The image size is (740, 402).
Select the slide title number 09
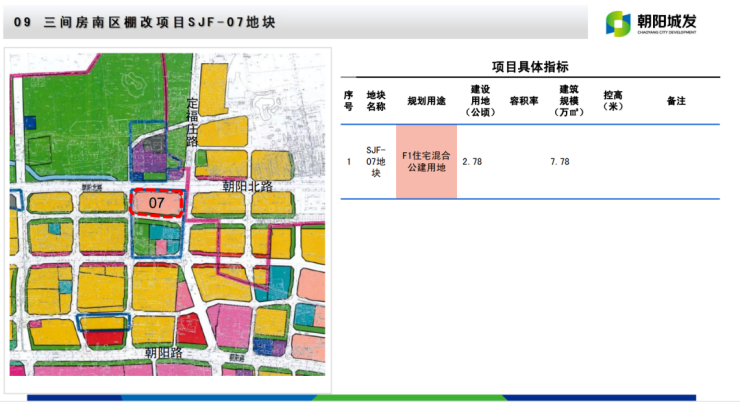pos(22,22)
